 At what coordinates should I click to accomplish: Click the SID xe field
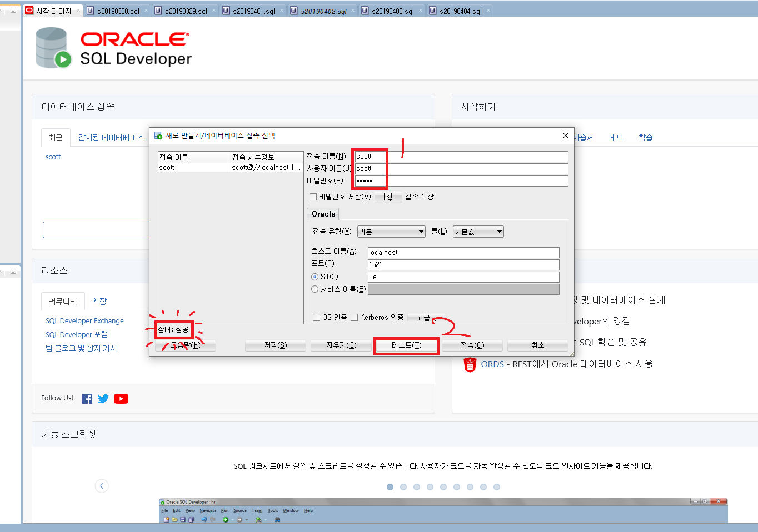(x=463, y=277)
